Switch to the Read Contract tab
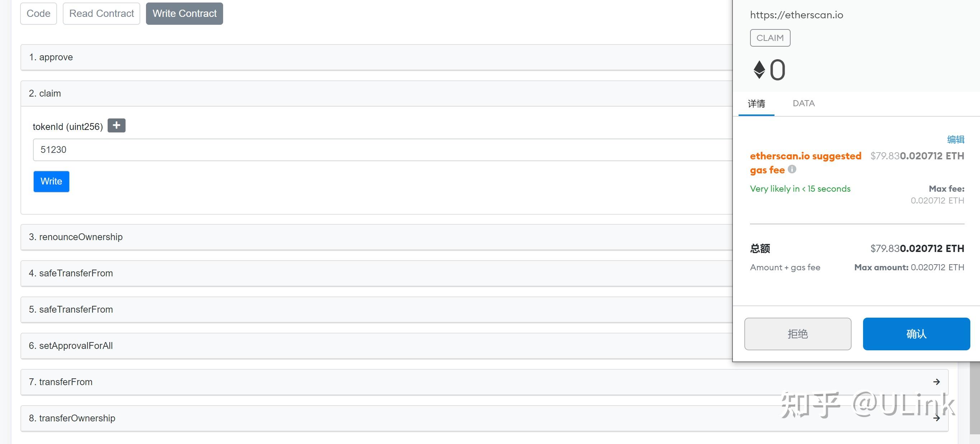980x444 pixels. pyautogui.click(x=101, y=14)
